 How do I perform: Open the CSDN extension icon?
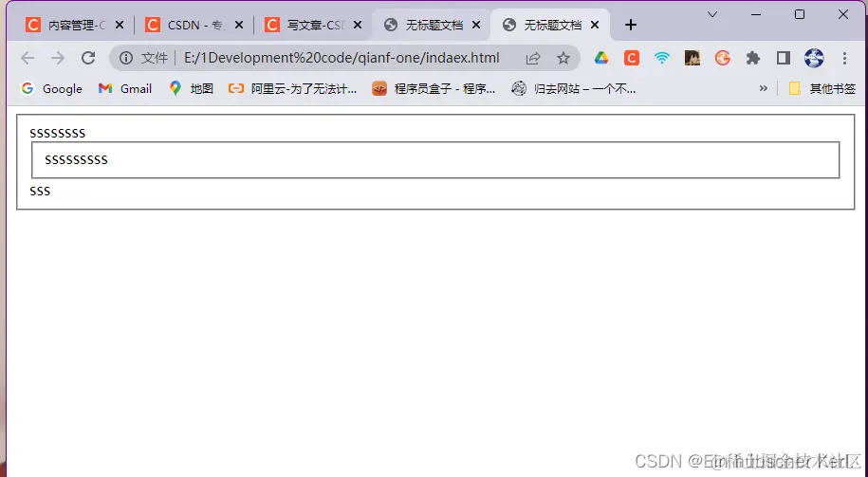[632, 58]
